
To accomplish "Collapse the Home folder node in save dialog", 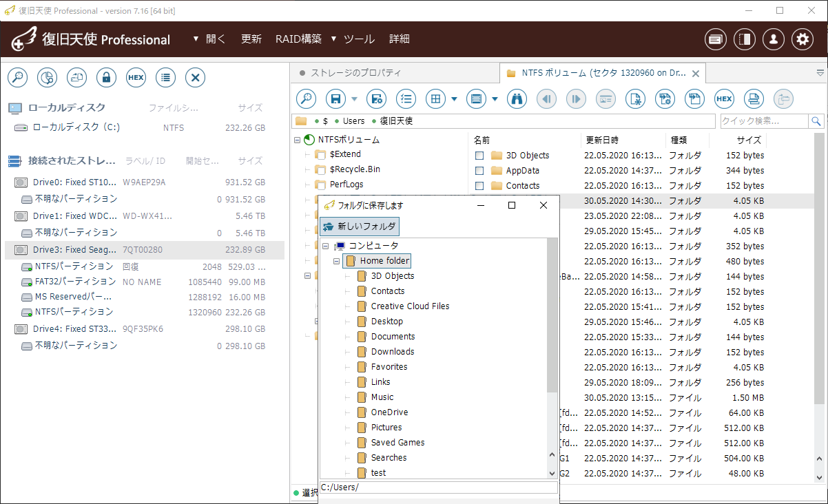I will click(x=337, y=261).
